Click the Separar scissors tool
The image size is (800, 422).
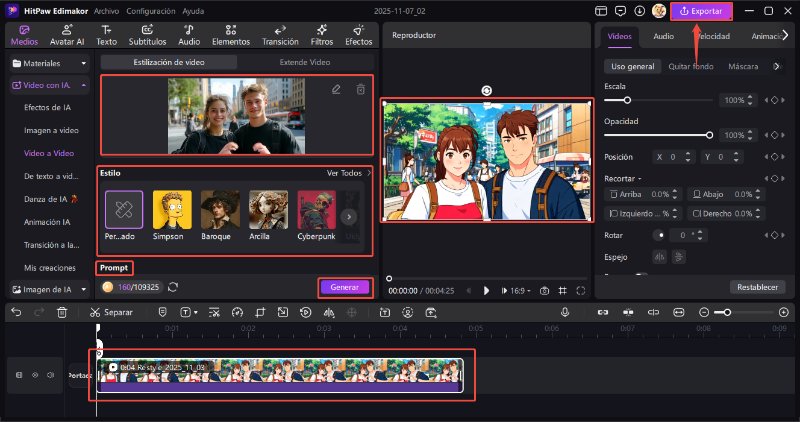[96, 312]
